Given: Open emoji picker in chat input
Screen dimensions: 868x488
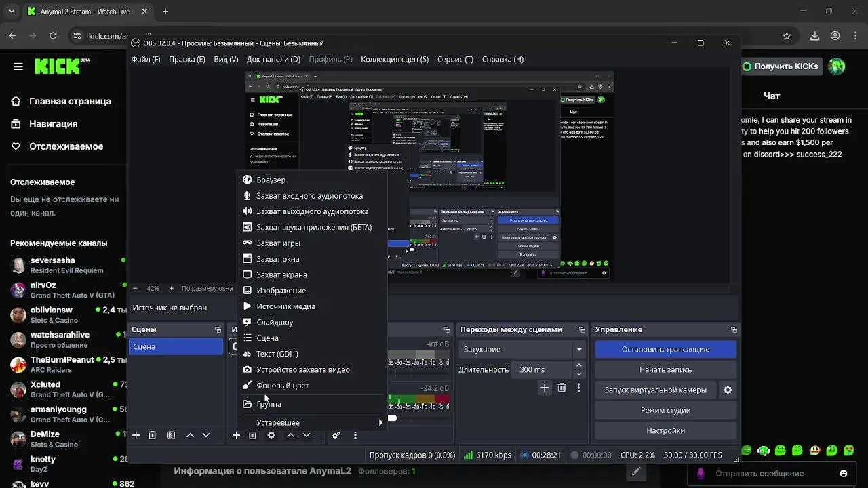Looking at the screenshot, I should pos(844,473).
